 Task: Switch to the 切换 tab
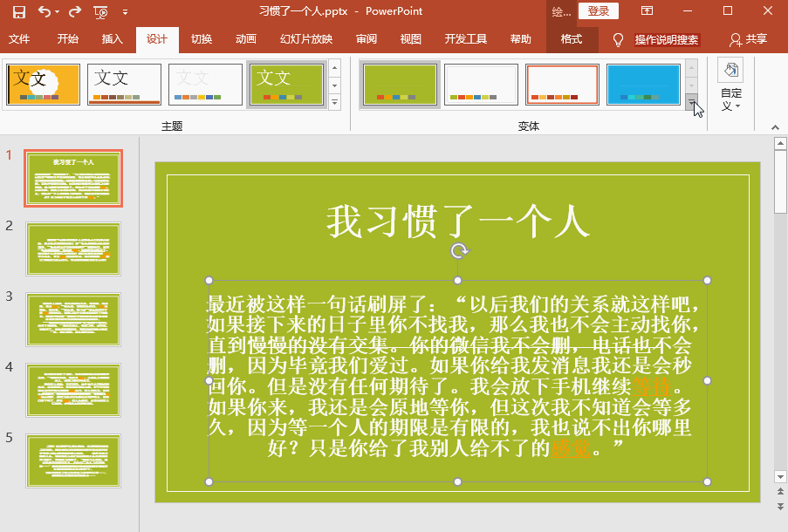202,39
